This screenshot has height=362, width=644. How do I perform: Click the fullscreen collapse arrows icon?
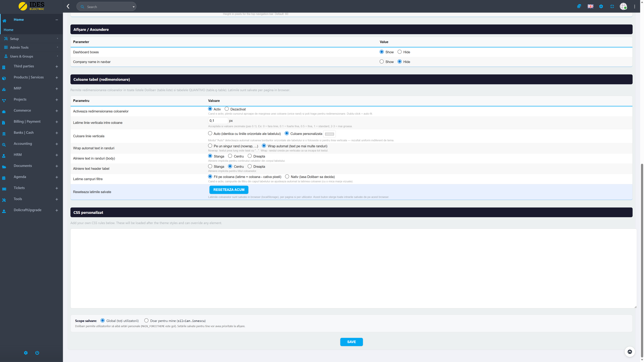click(612, 7)
